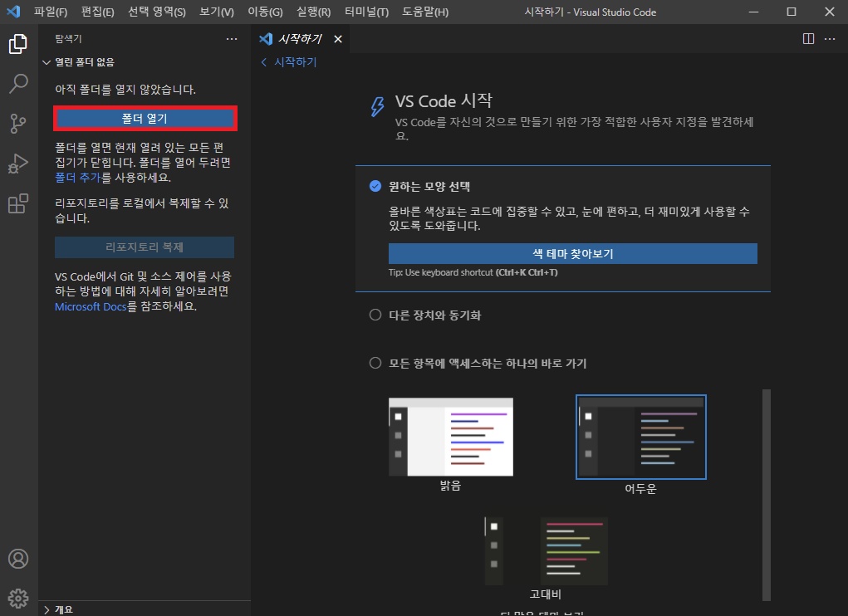Click the VS Code 시작 heading
The width and height of the screenshot is (848, 616).
tap(444, 101)
